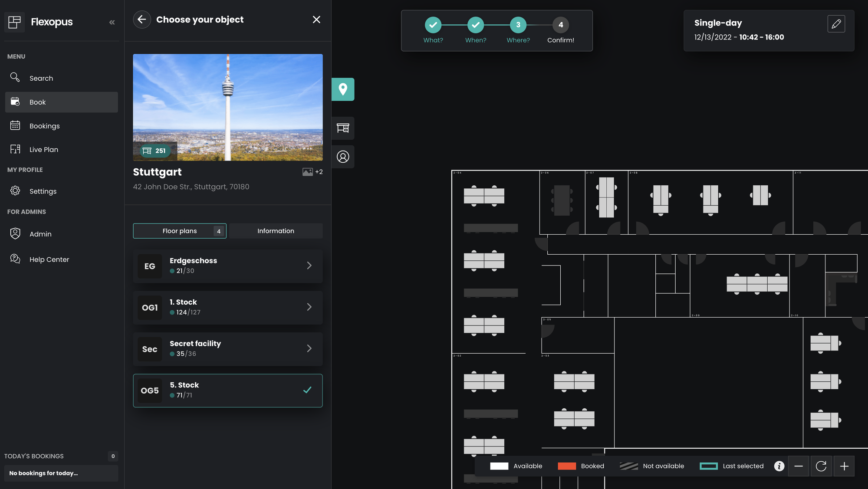Viewport: 868px width, 489px height.
Task: Click the legend info icon
Action: 779,466
